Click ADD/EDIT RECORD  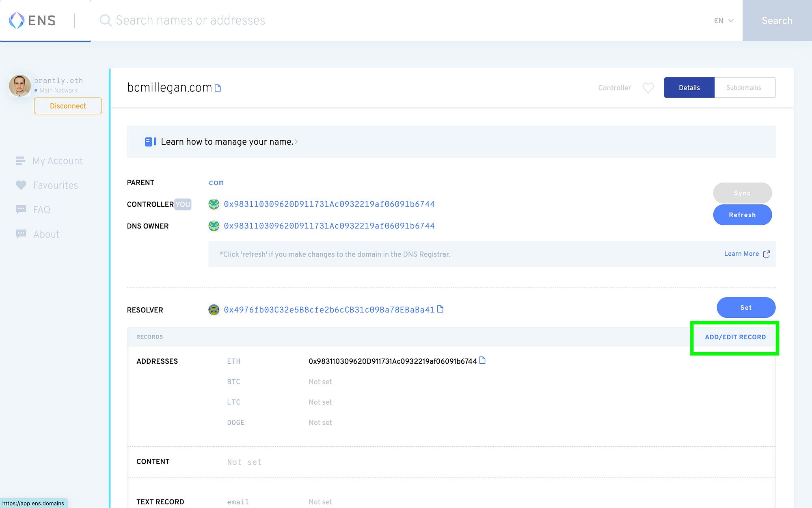[735, 337]
